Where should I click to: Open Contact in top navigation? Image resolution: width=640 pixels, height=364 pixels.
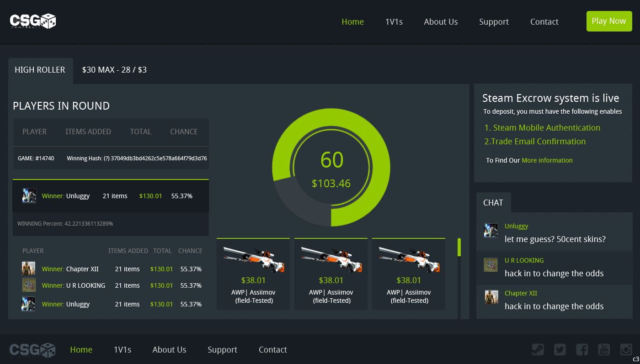point(544,22)
